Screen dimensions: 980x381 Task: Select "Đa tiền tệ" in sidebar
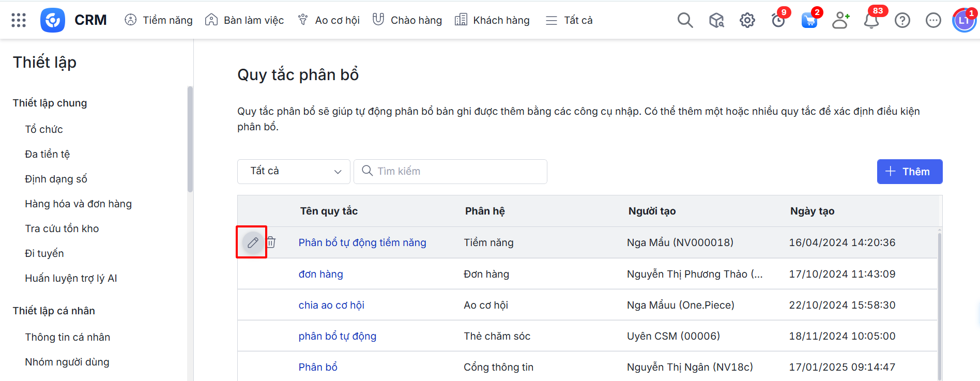[48, 154]
